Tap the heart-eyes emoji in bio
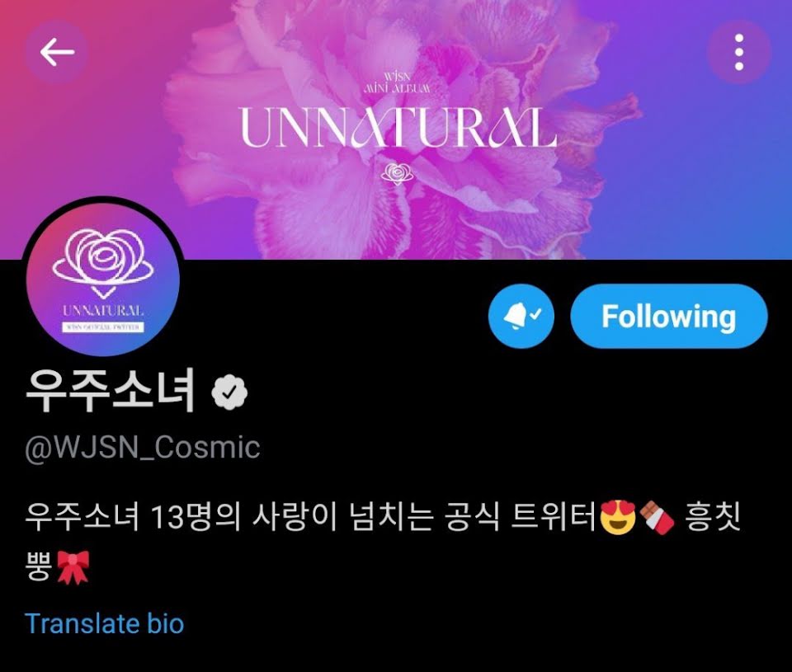Screen dimensions: 792x672 click(617, 518)
